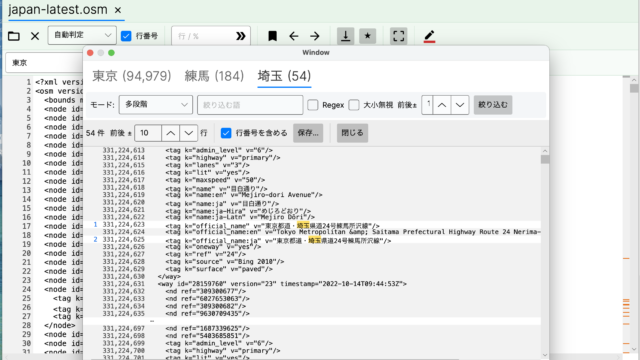640x360 pixels.
Task: Click the results pane scrollbar thumb
Action: coord(545,160)
